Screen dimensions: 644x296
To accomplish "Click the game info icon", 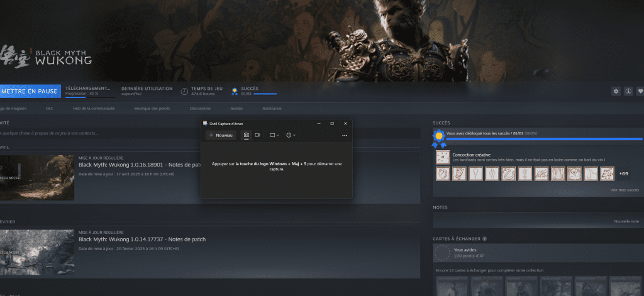I will coord(628,91).
